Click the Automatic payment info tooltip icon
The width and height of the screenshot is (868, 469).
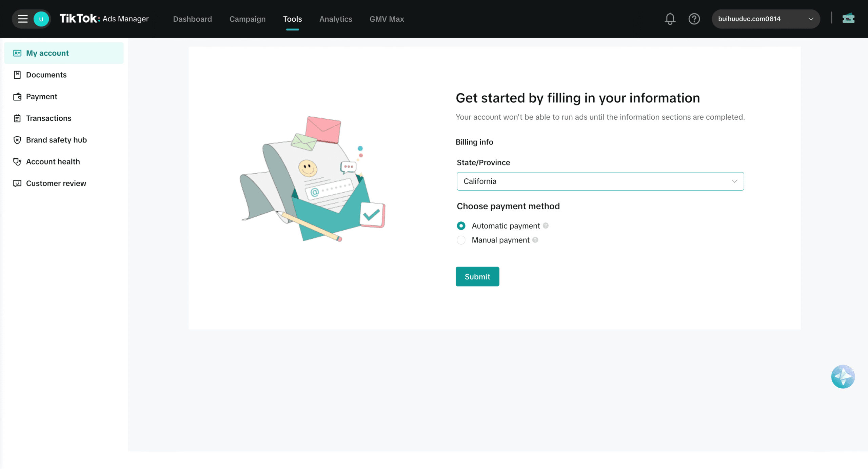546,226
